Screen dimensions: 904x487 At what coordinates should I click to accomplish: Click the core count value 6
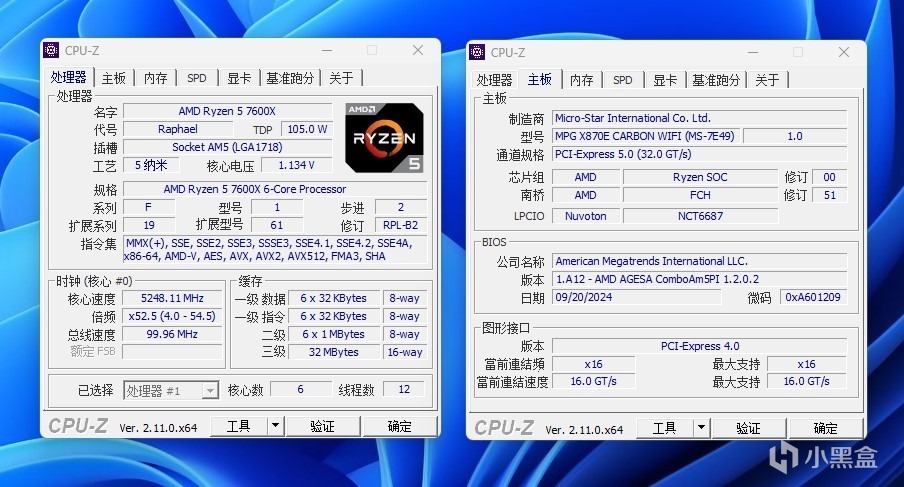tap(300, 389)
